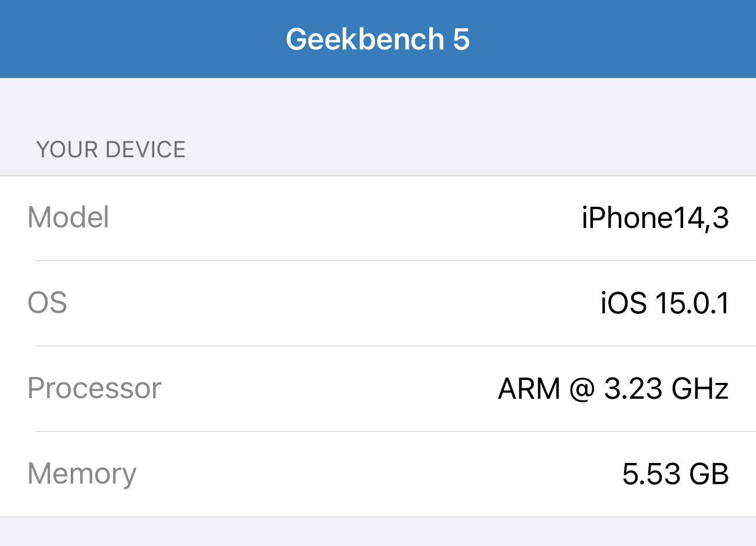The image size is (756, 546).
Task: Tap the number 5 in the header title
Action: [x=461, y=39]
